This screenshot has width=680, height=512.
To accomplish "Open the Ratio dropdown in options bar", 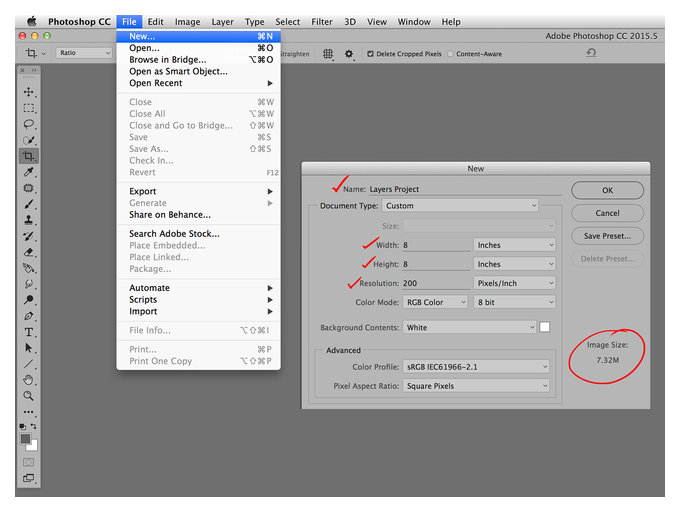I will coord(84,53).
